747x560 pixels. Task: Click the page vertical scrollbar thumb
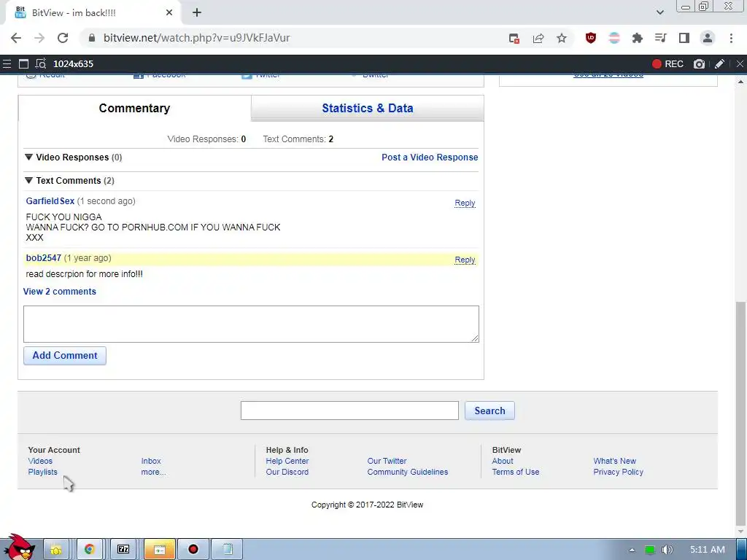point(741,413)
